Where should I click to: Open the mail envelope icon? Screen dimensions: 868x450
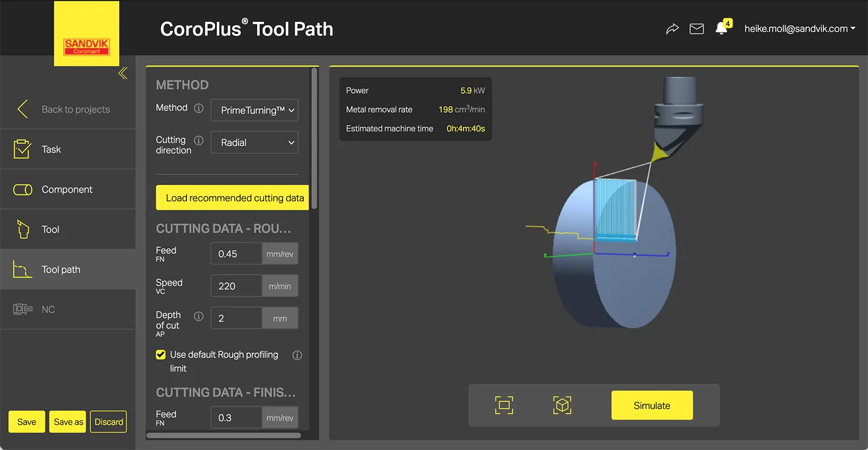pyautogui.click(x=697, y=29)
